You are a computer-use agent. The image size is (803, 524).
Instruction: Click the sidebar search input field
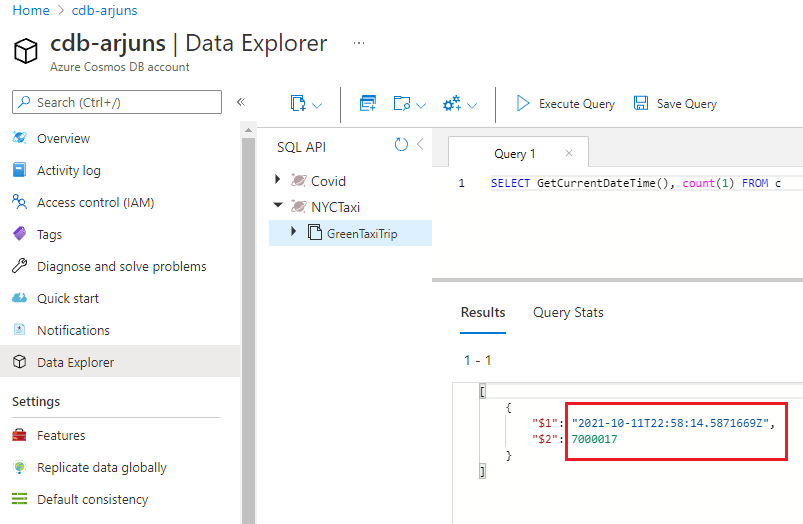(x=117, y=102)
